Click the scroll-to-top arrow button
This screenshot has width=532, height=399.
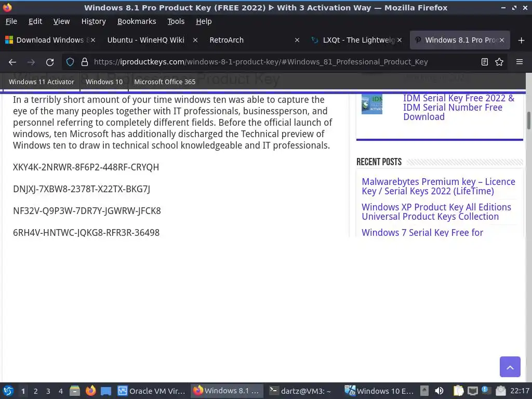pyautogui.click(x=510, y=367)
